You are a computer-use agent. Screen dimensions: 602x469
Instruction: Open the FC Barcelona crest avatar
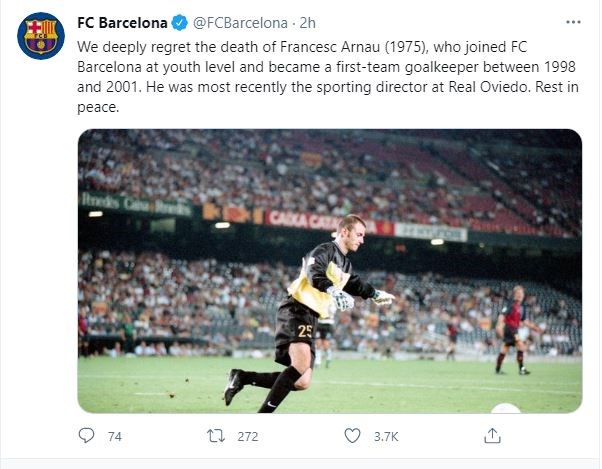click(41, 36)
